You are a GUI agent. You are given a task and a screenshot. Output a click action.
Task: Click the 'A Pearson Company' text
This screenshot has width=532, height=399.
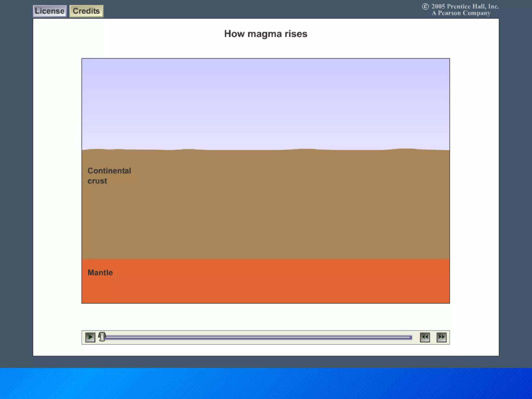coord(461,13)
